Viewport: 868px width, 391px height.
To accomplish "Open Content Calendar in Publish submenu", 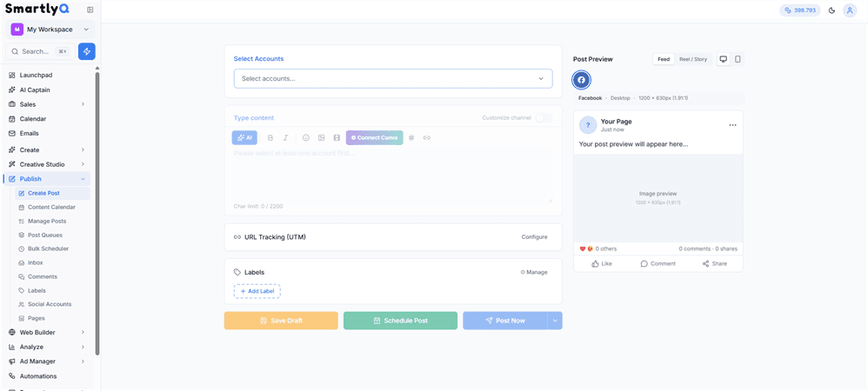I will (52, 207).
